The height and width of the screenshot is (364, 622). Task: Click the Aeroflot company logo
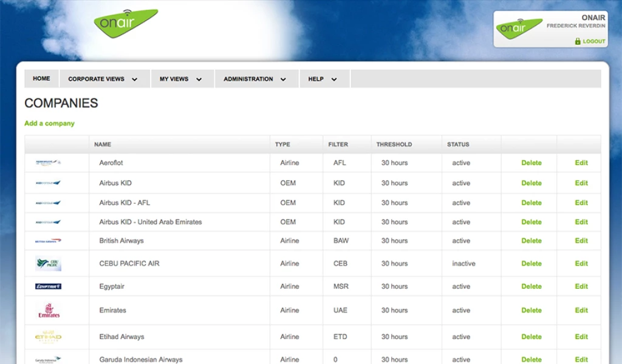click(x=48, y=163)
